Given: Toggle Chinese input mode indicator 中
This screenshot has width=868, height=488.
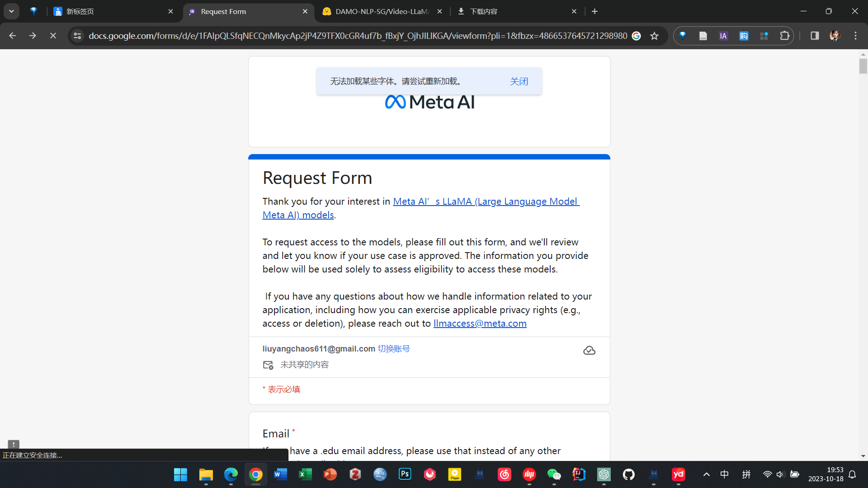Looking at the screenshot, I should click(724, 474).
